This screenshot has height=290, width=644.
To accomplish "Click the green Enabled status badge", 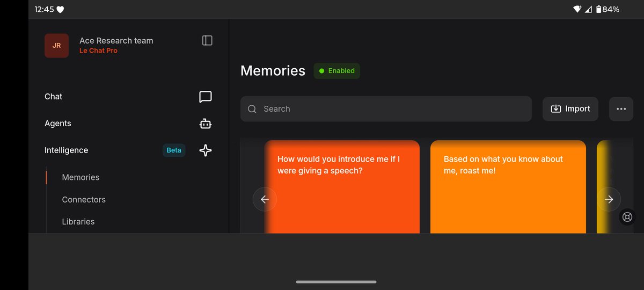I will 337,71.
